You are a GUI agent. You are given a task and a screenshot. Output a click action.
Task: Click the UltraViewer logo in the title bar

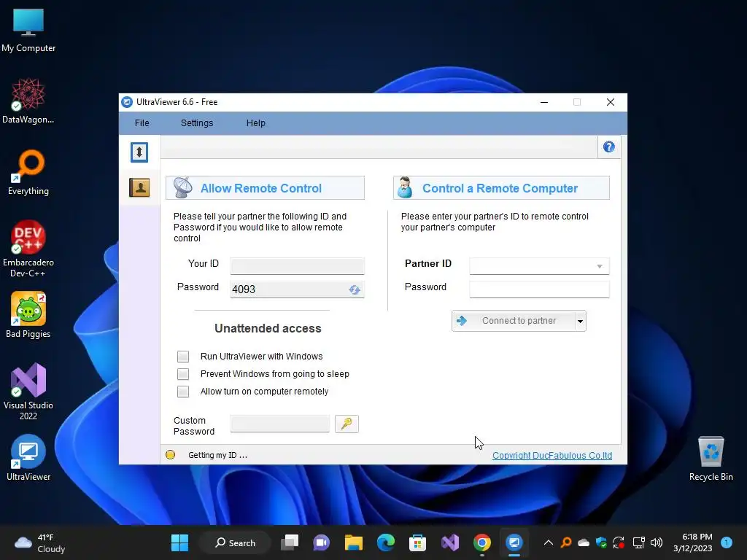click(x=127, y=102)
